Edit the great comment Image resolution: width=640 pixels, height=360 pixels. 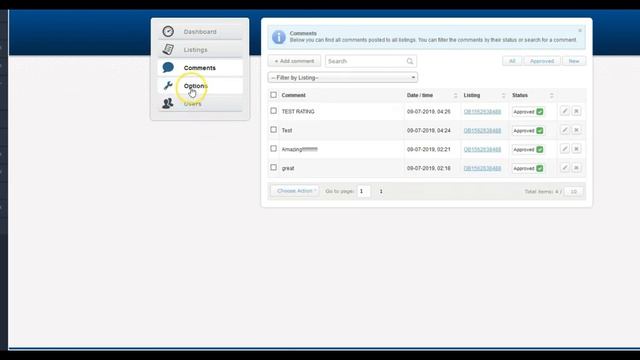(x=564, y=167)
